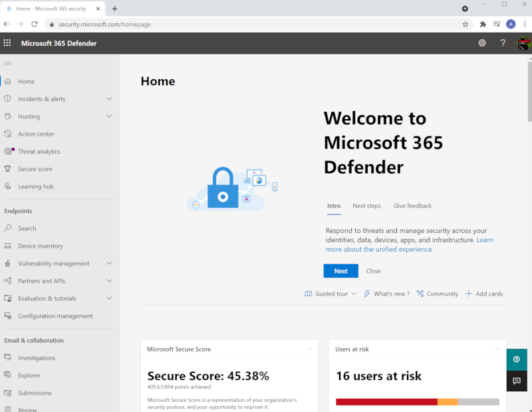Open Microsoft Secure Score card options menu
532x412 pixels.
(309, 349)
